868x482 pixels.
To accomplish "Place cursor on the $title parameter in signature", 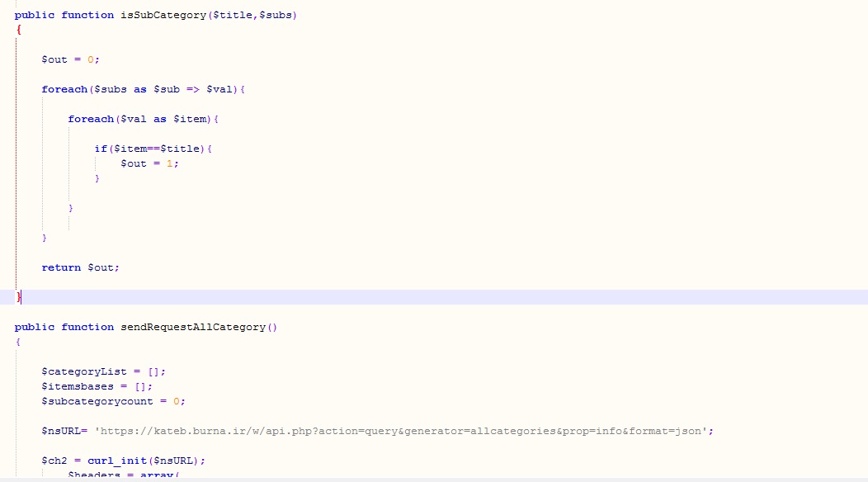I will click(234, 15).
